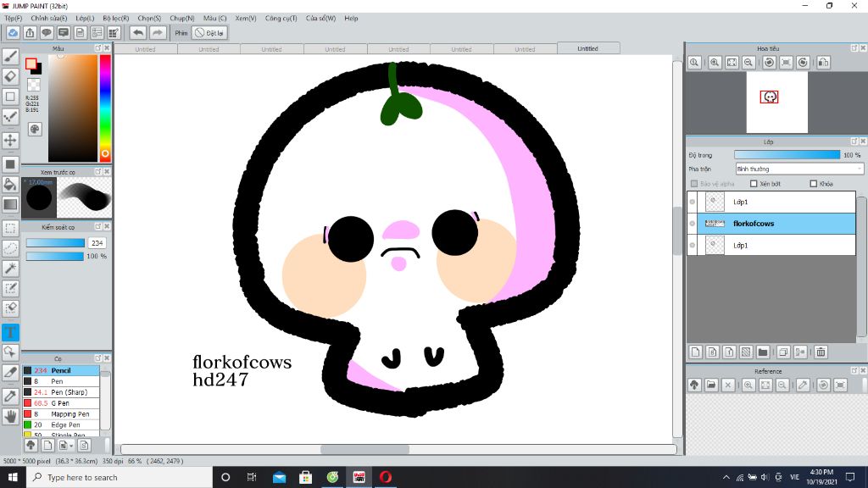This screenshot has height=488, width=868.
Task: Open the Bộ lọc(R) menu
Action: (x=115, y=19)
